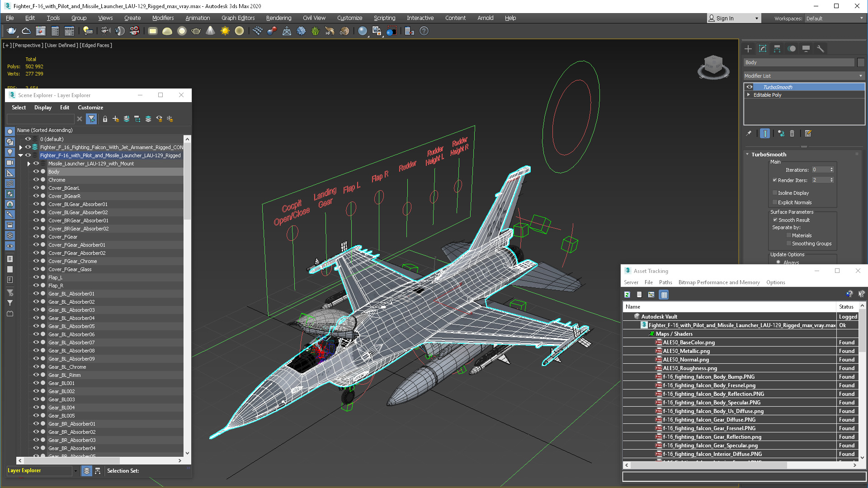Open the Modifier List dropdown
Screen dimensions: 868x488
(x=804, y=76)
